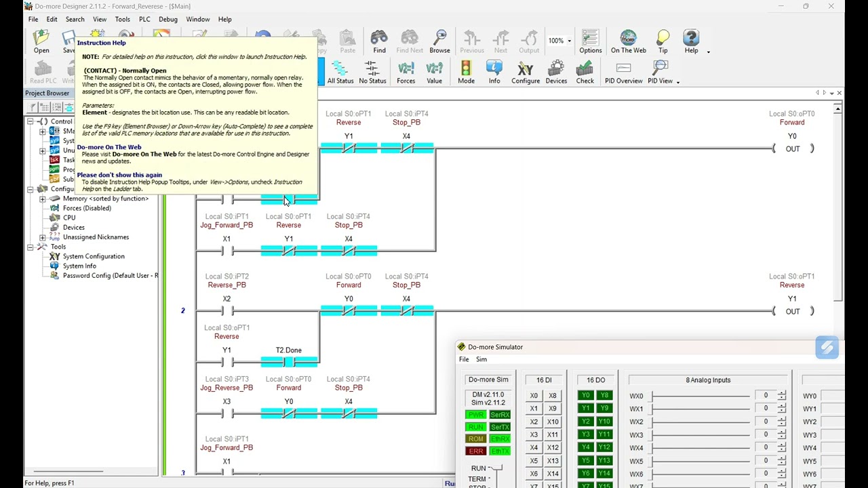The image size is (868, 488).
Task: Open the Sim menu in Do-more Simulator
Action: (x=481, y=359)
